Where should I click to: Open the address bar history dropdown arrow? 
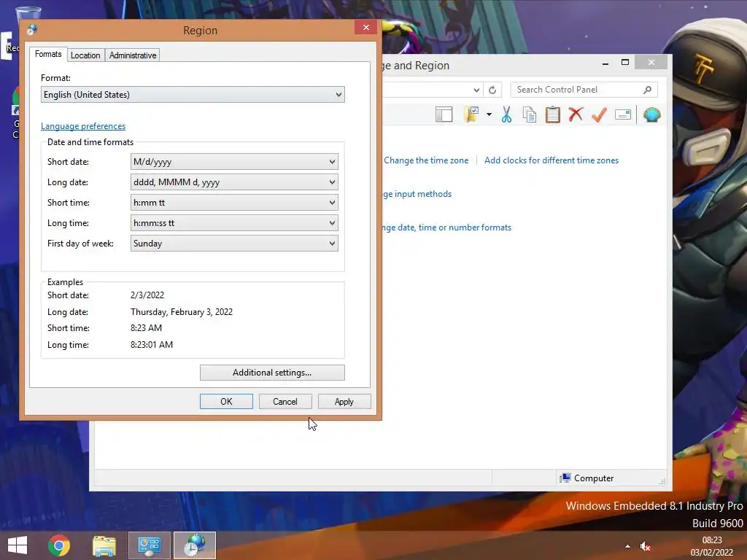[x=476, y=90]
